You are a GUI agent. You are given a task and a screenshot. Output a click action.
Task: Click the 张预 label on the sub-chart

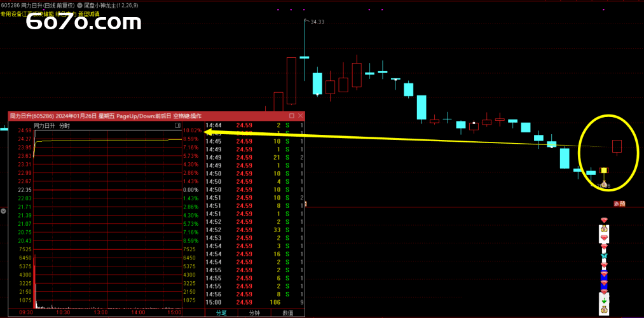(x=619, y=204)
